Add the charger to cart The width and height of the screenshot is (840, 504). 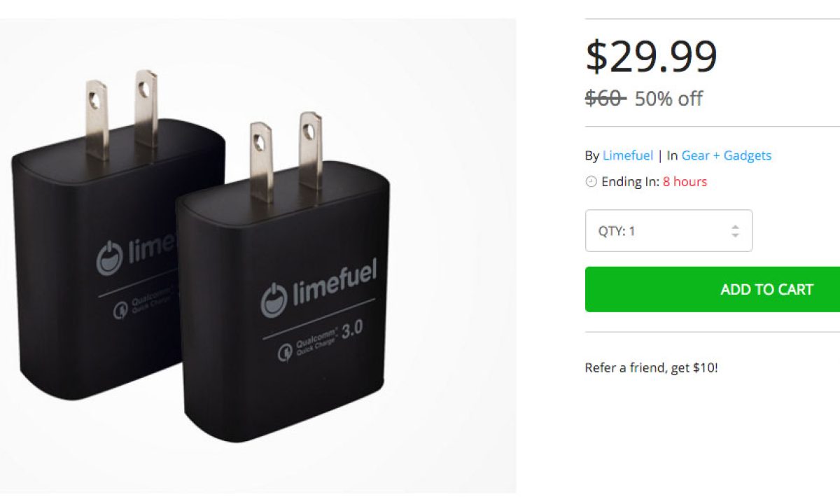[713, 289]
